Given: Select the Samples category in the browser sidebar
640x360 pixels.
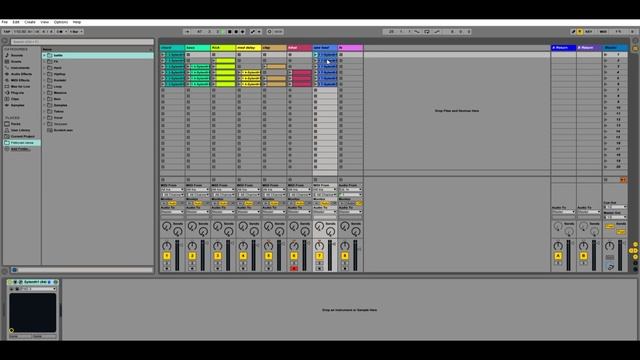Looking at the screenshot, I should 18,105.
